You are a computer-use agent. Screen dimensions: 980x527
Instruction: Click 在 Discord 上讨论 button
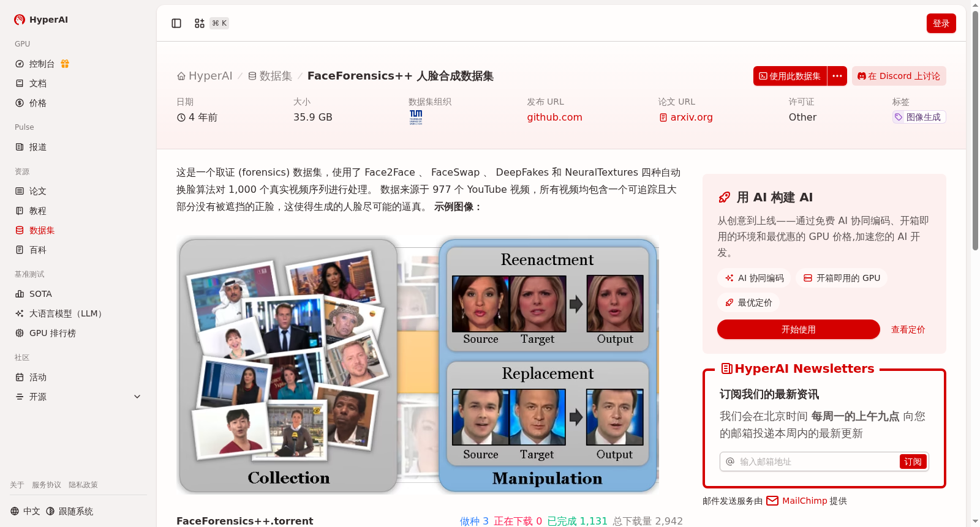[x=899, y=76]
